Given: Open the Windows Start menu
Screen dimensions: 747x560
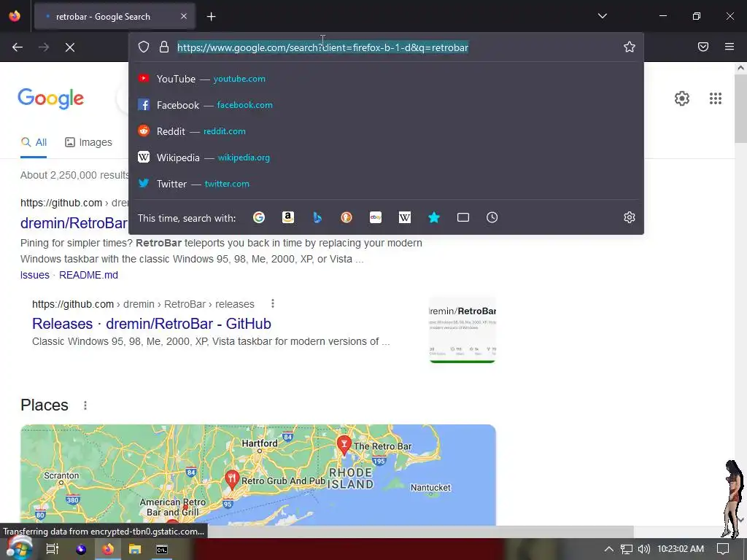Looking at the screenshot, I should click(19, 548).
